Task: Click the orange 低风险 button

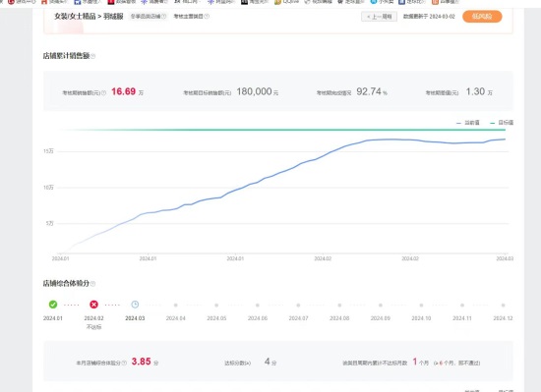Action: point(482,16)
